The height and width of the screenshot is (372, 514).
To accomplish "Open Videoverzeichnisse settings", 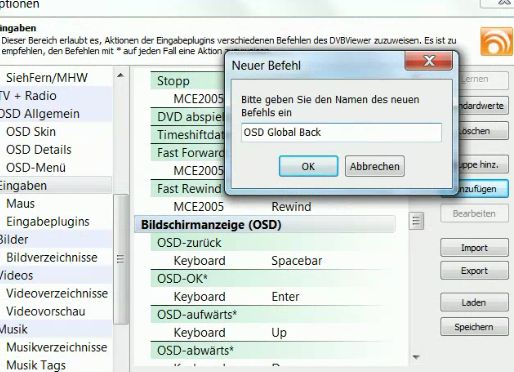I will tap(57, 294).
